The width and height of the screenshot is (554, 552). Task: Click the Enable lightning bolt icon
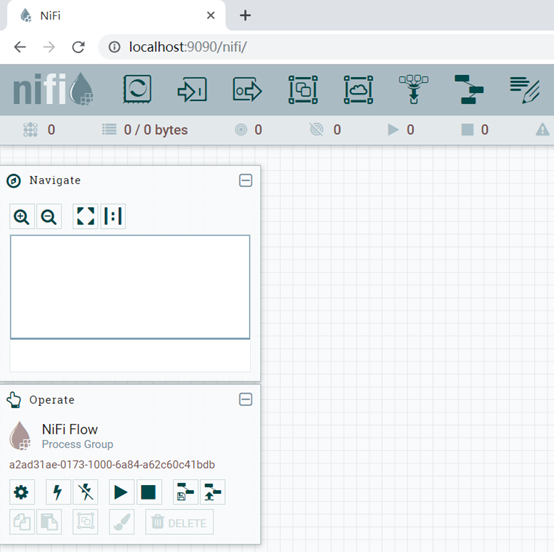[58, 492]
